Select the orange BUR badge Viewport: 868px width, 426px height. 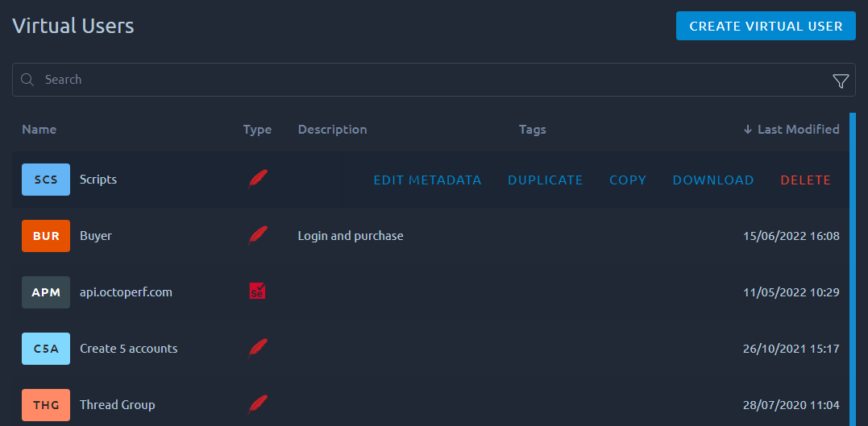point(46,236)
